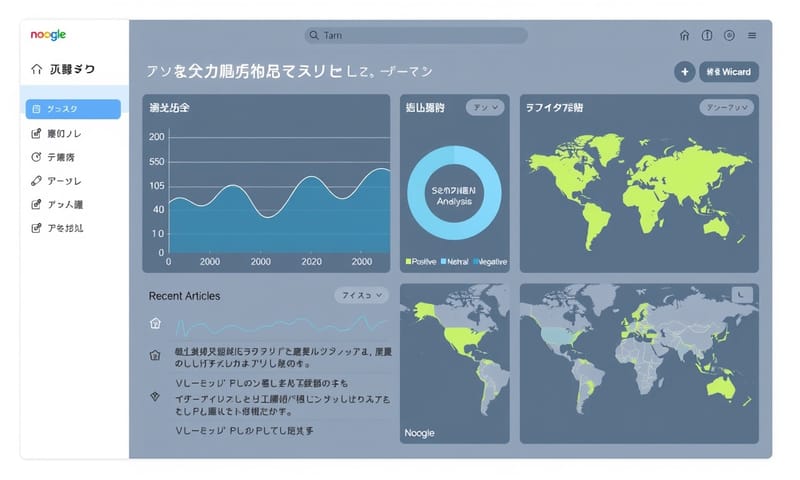Click the 550 label on the chart axis
The width and height of the screenshot is (800, 480).
point(157,162)
